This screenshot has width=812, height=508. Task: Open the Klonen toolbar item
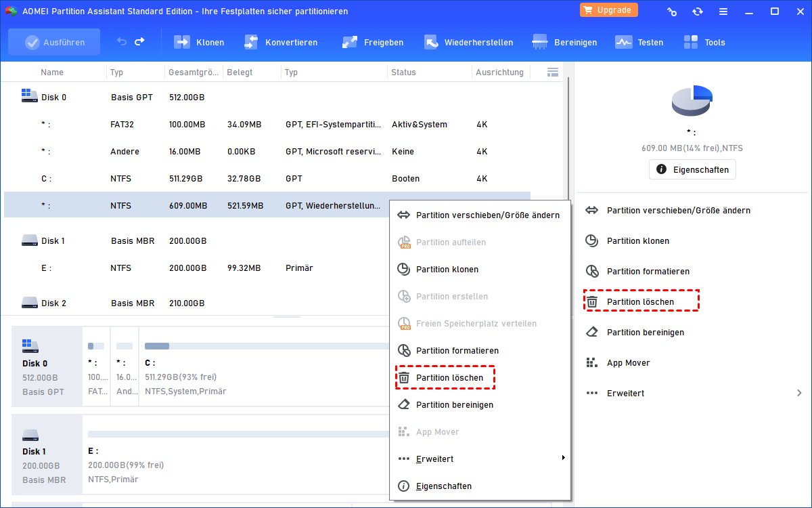coord(200,42)
